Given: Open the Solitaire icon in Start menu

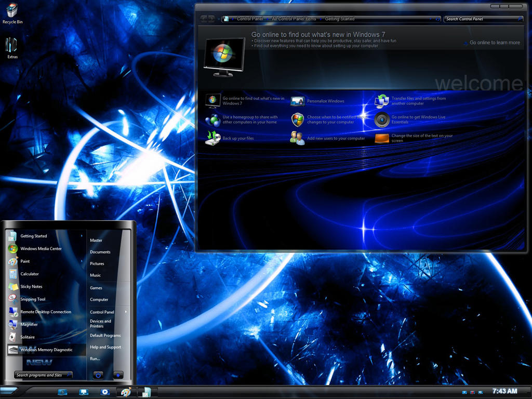Looking at the screenshot, I should 12,337.
